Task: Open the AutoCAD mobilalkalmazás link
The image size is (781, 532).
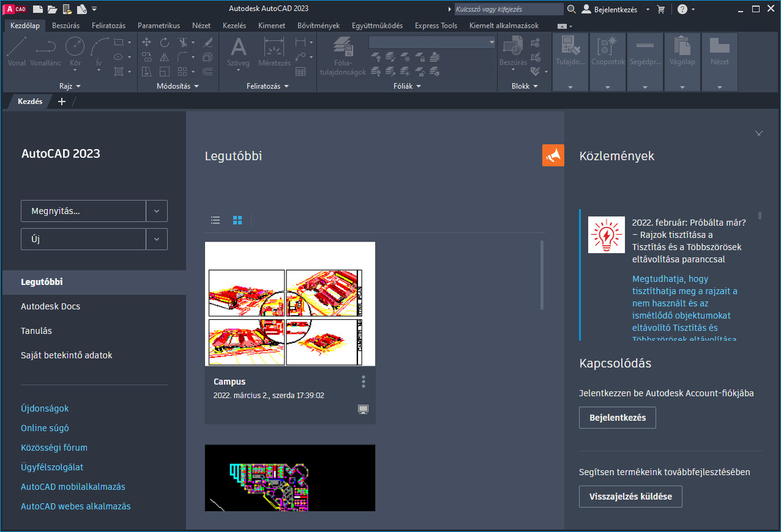Action: click(x=73, y=487)
